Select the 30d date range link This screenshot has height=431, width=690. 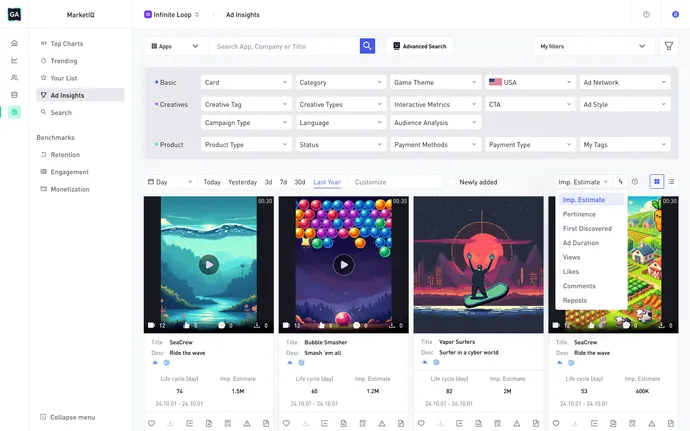tap(299, 182)
